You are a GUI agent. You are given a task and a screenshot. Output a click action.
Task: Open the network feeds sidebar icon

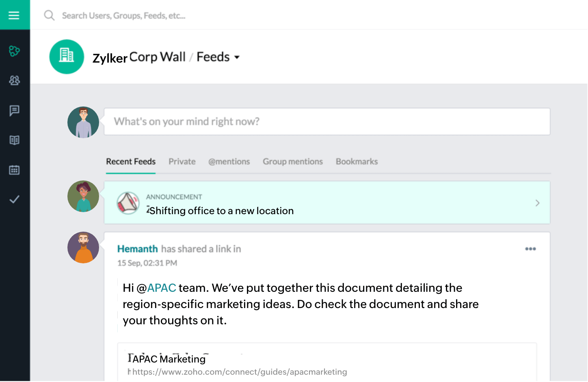click(14, 51)
